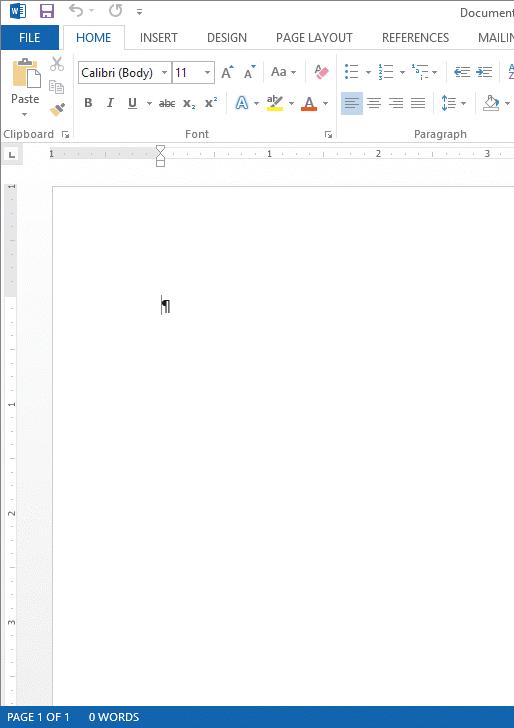The image size is (514, 728).
Task: Open Line and Paragraph Spacing
Action: [x=453, y=103]
